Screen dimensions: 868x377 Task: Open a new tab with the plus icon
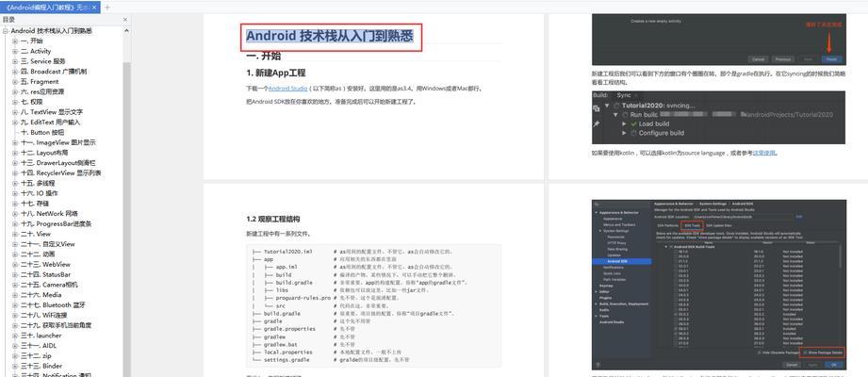pyautogui.click(x=107, y=8)
